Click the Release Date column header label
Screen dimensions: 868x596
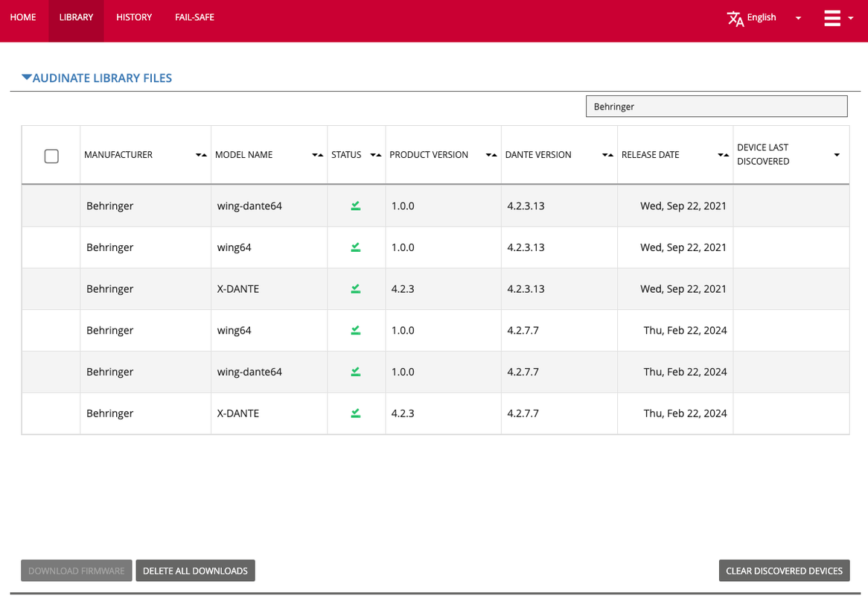coord(651,154)
